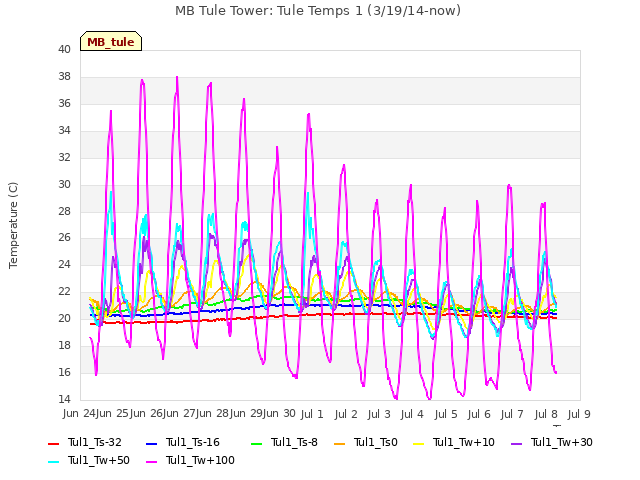Click the Jul 7 x-axis label
The width and height of the screenshot is (640, 480).
point(512,414)
